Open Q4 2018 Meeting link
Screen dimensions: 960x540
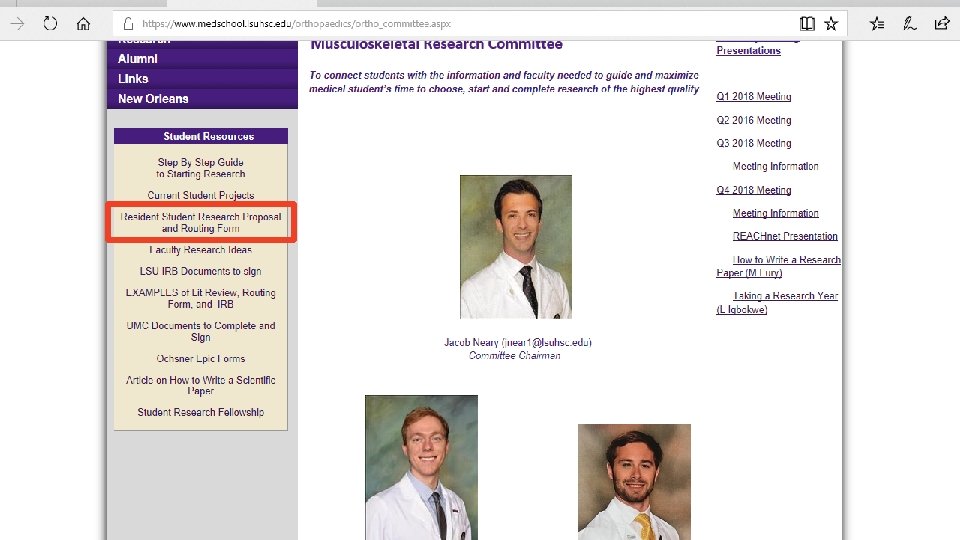754,190
